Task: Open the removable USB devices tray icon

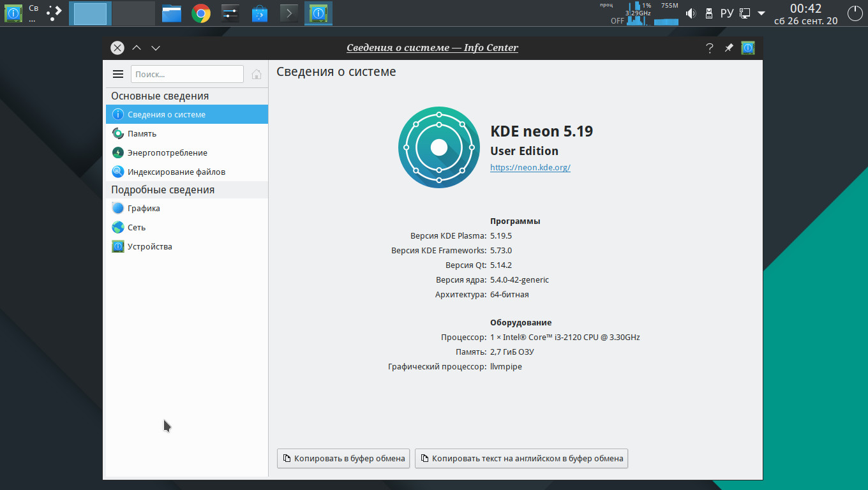Action: 708,13
